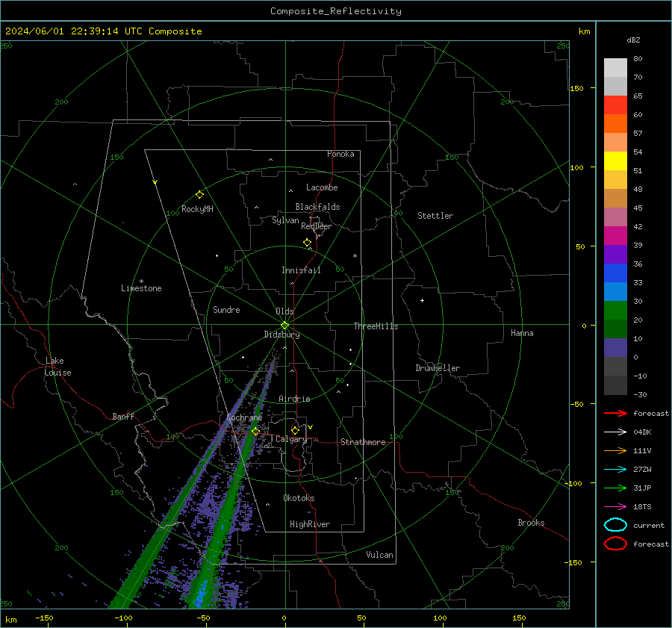672x628 pixels.
Task: Click the dBZ scale heading
Action: coord(633,40)
